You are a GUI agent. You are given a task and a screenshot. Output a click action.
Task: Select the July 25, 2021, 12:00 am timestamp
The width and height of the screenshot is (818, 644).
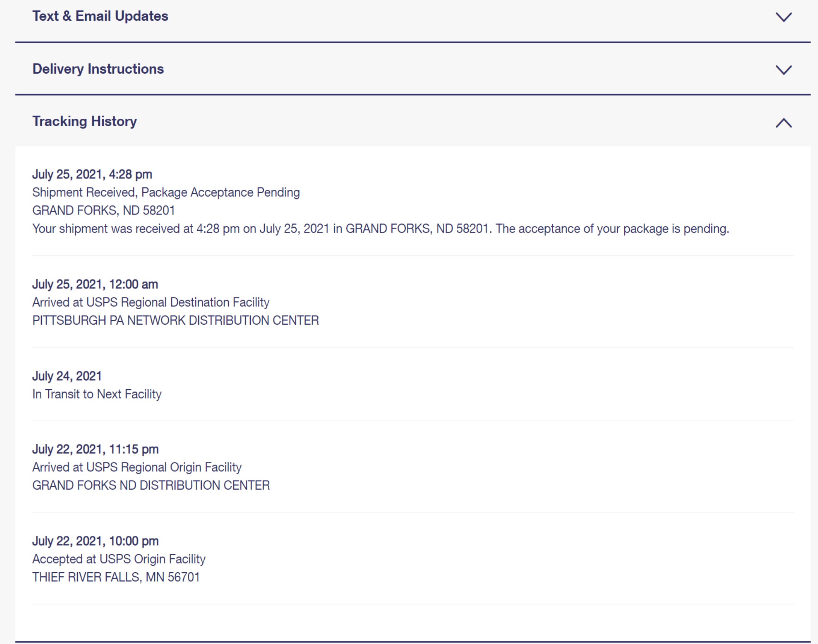click(95, 284)
